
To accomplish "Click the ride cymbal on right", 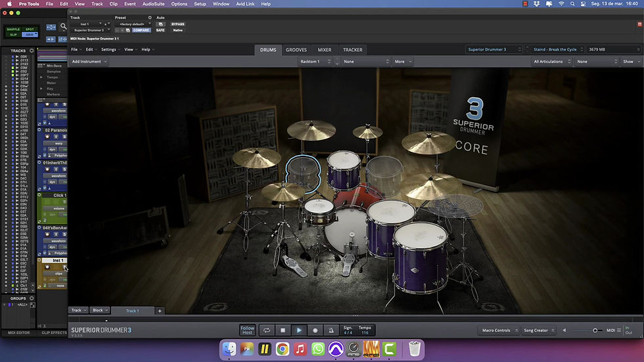I will click(x=430, y=185).
